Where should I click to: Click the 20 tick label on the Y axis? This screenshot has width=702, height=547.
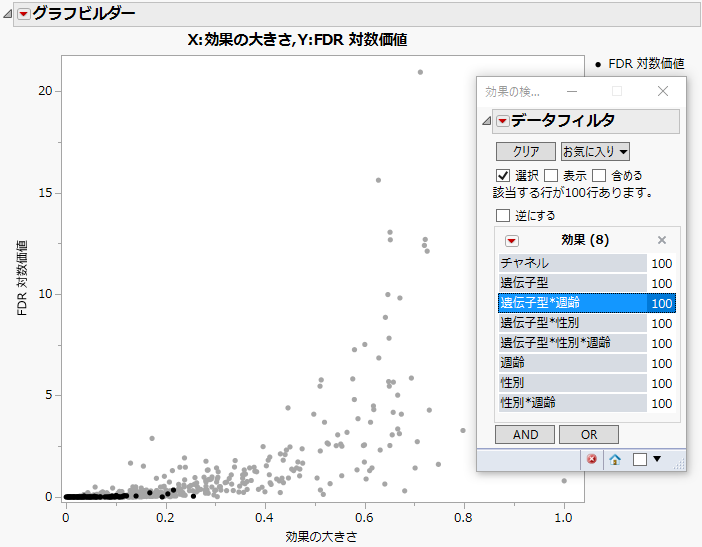coord(45,91)
